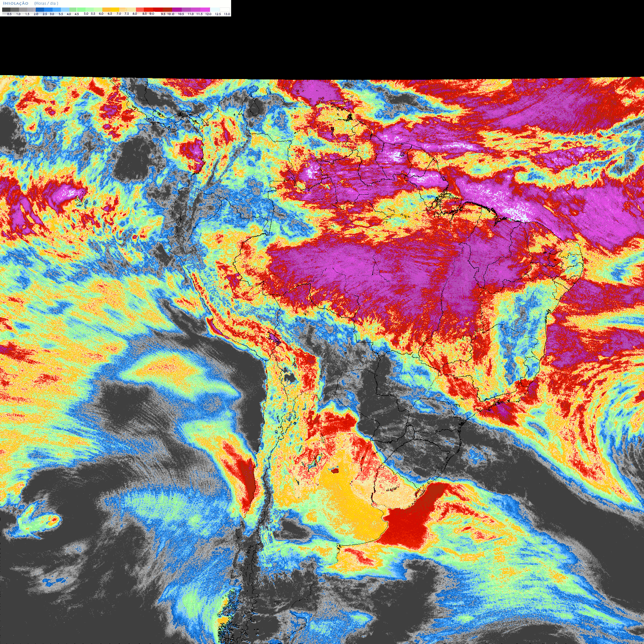This screenshot has height=644, width=644.
Task: Click the '4.5' legend value
Action: point(77,14)
